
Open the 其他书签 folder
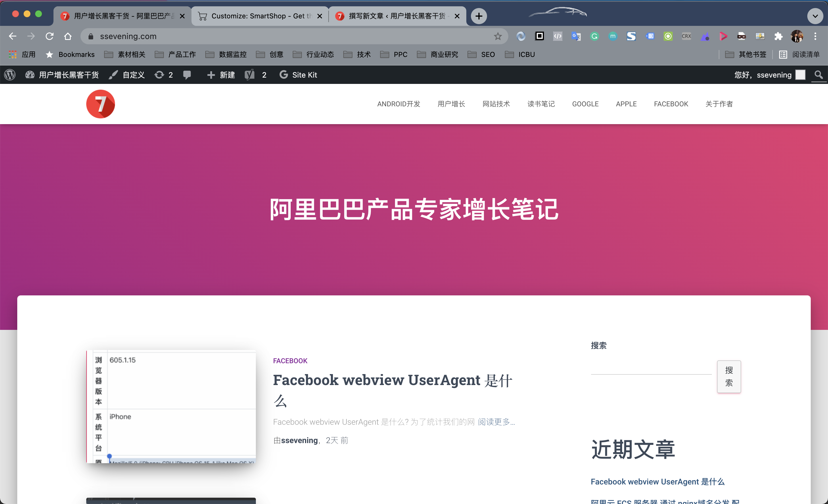[746, 54]
